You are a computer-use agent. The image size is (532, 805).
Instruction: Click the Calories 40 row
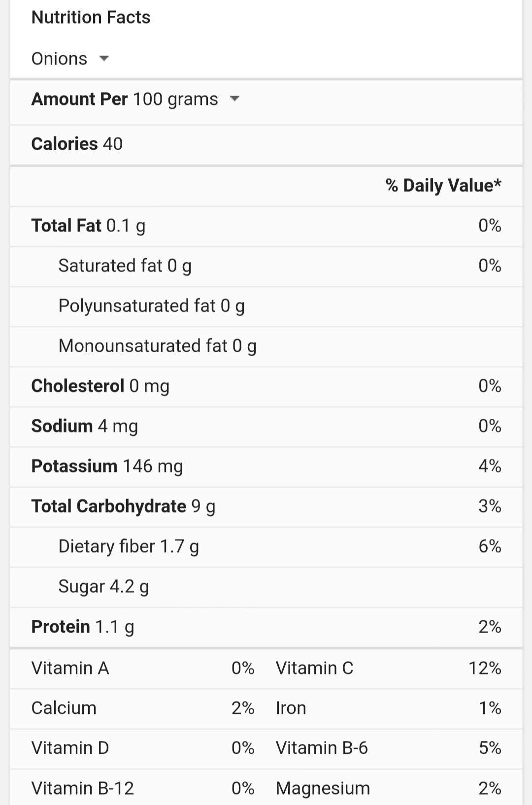pyautogui.click(x=266, y=144)
